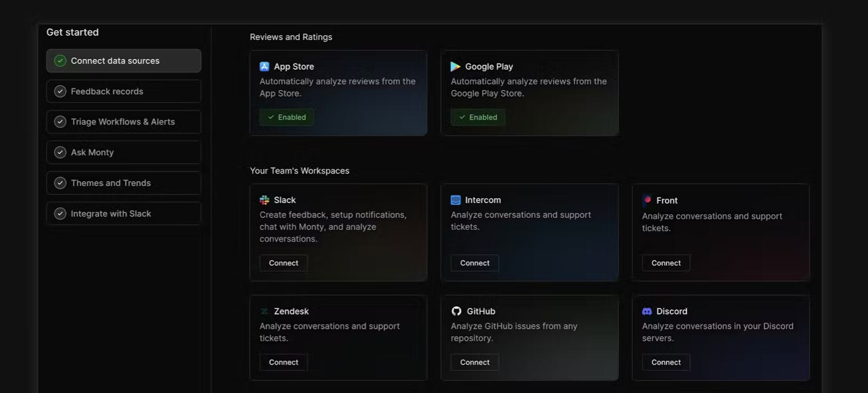The height and width of the screenshot is (393, 868).
Task: Click the Slack logo icon in workspaces
Action: [x=264, y=200]
